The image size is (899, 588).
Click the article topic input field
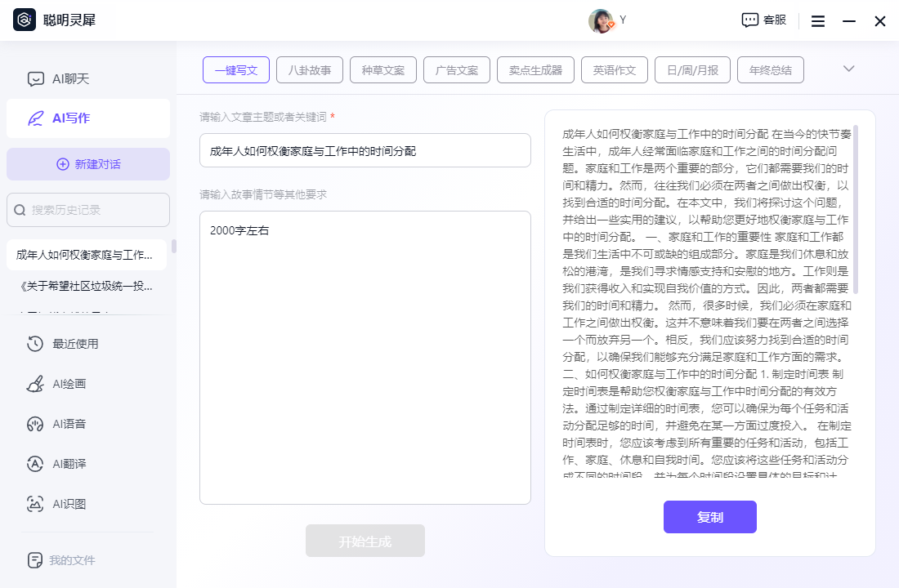(365, 151)
